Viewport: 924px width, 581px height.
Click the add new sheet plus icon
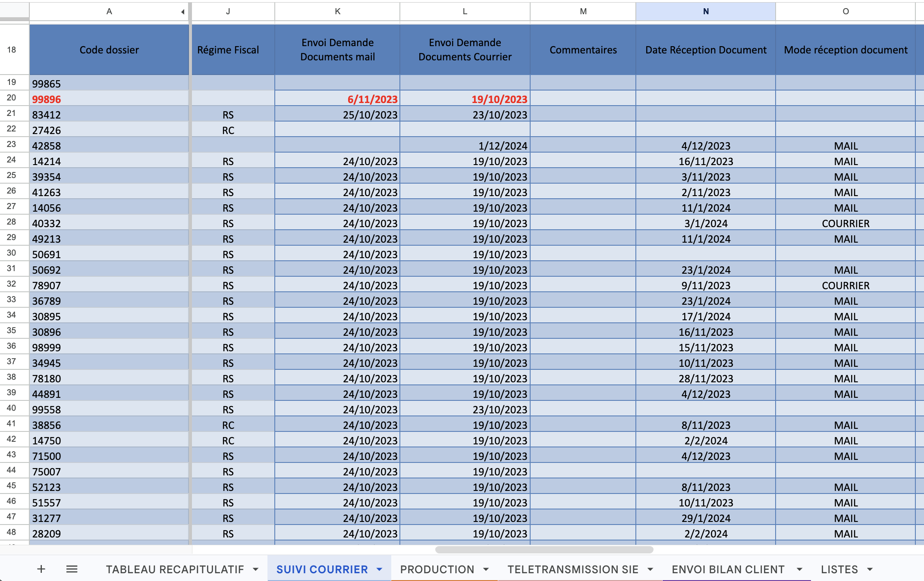coord(41,569)
